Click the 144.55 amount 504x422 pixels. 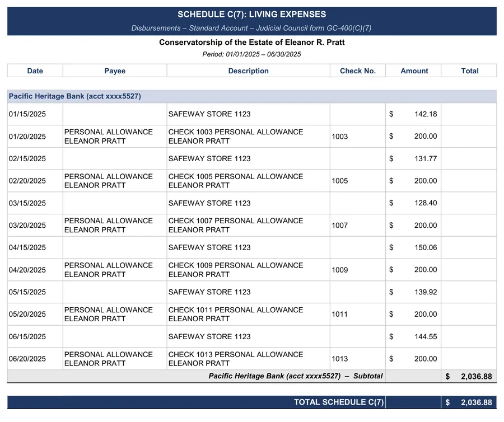(426, 336)
